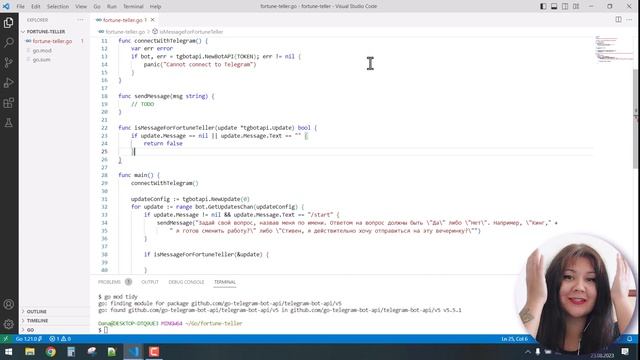
Task: Open the Selection menu
Action: point(58,7)
